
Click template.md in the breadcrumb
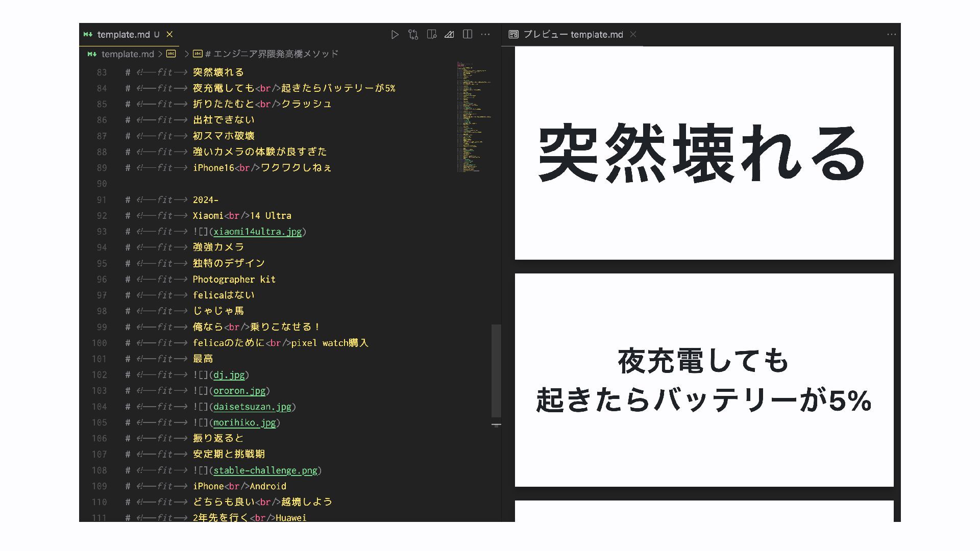pyautogui.click(x=128, y=54)
